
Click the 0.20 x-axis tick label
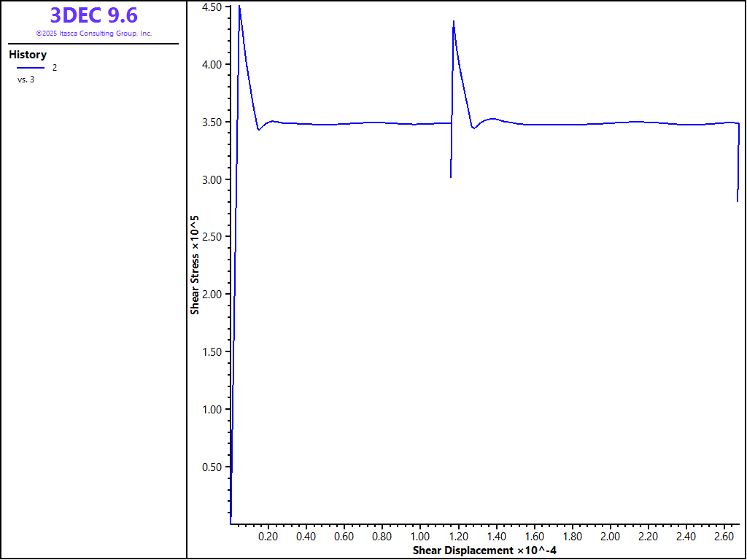pos(268,537)
